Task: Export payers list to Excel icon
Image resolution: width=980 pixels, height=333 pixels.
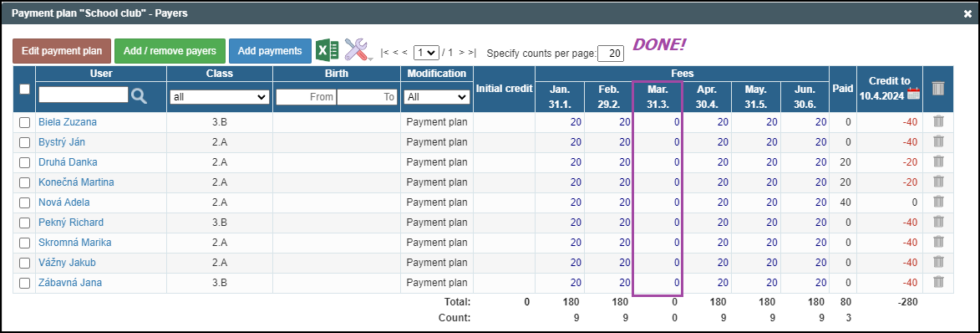Action: (327, 50)
